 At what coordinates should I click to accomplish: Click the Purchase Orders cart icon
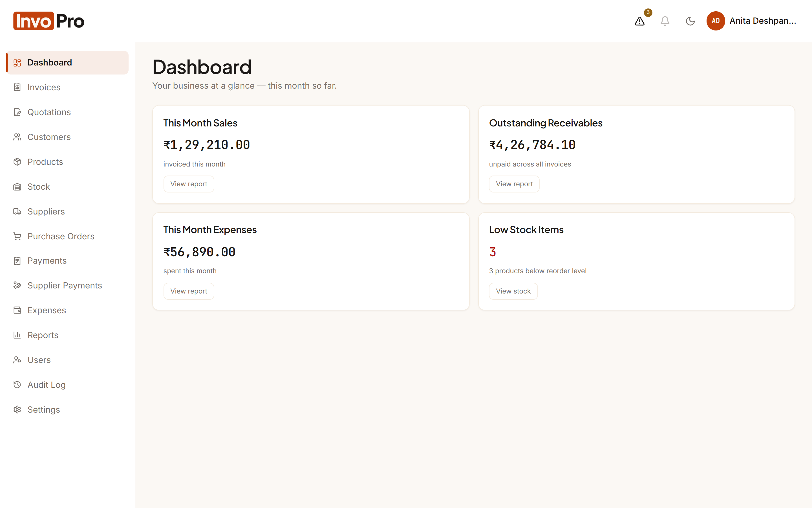pyautogui.click(x=17, y=237)
